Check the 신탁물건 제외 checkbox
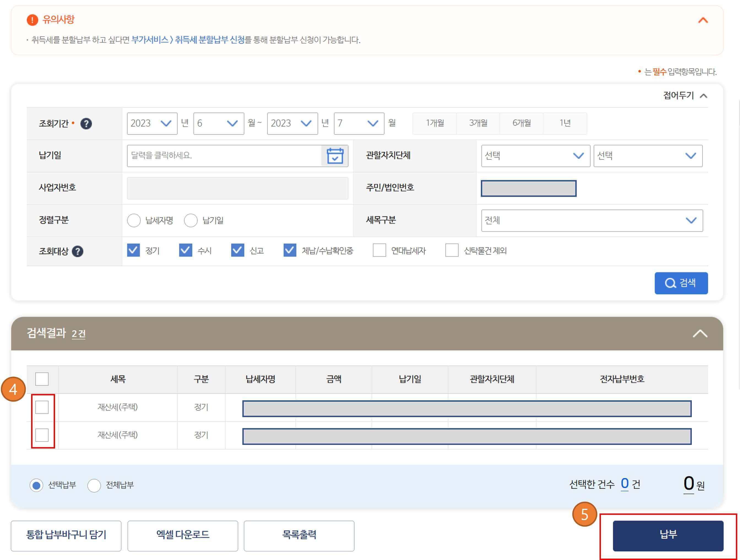Screen dimensions: 740x560 [x=452, y=250]
